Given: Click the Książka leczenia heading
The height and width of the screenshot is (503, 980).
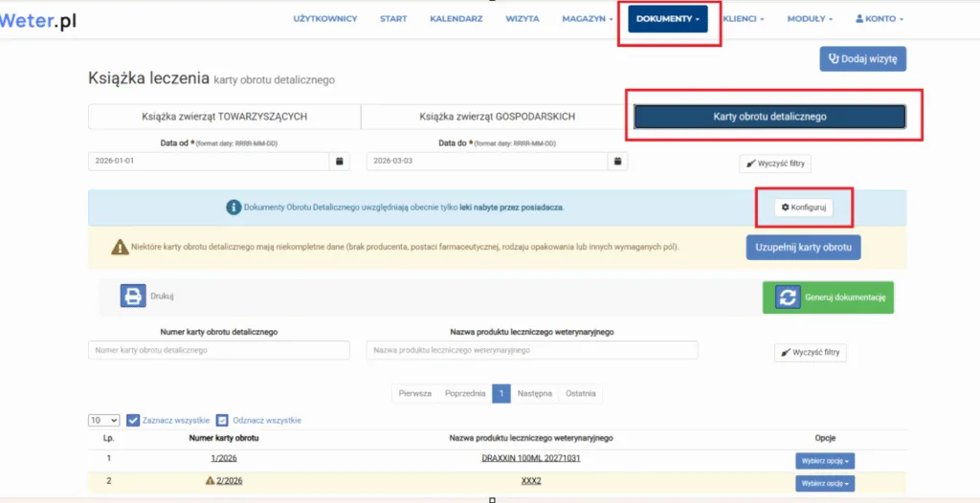Looking at the screenshot, I should [x=148, y=78].
